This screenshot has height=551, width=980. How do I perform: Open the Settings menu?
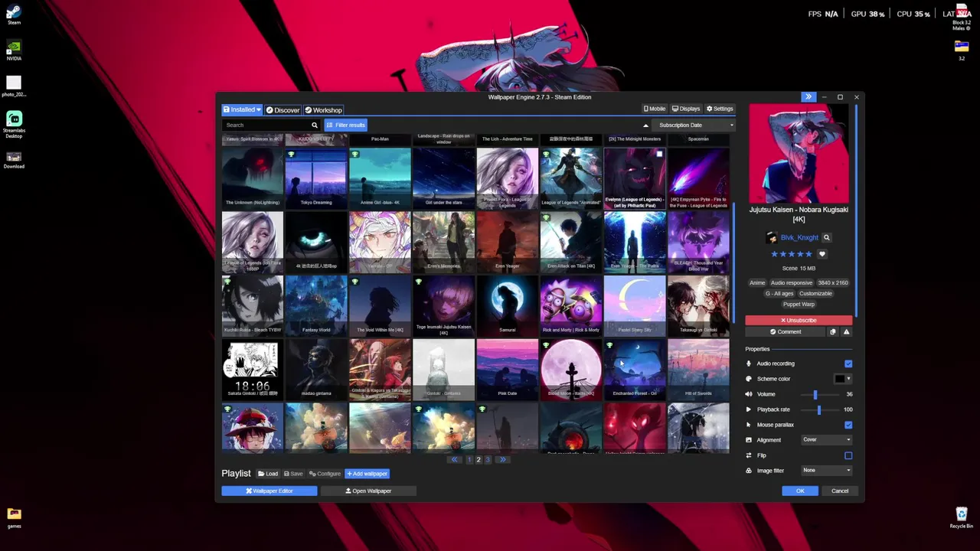click(720, 109)
